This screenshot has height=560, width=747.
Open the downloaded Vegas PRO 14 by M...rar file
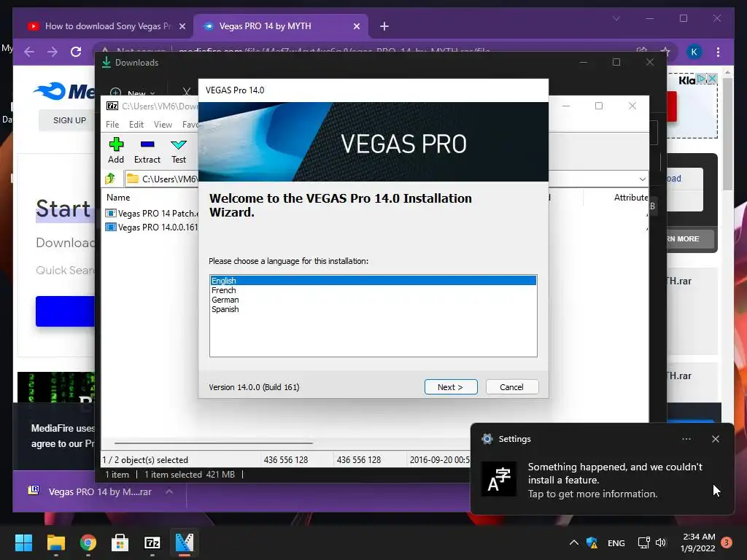tap(90, 491)
